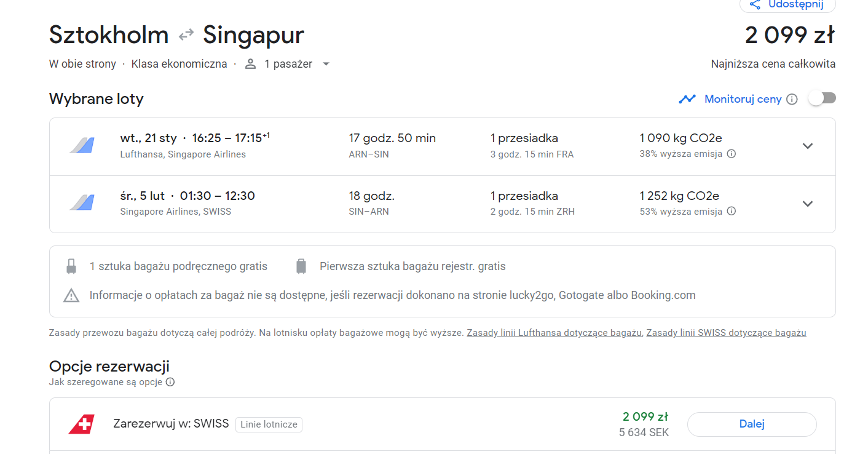Viewport: 868px width, 454px height.
Task: Click the 2 099 zł total price heading
Action: tap(790, 35)
